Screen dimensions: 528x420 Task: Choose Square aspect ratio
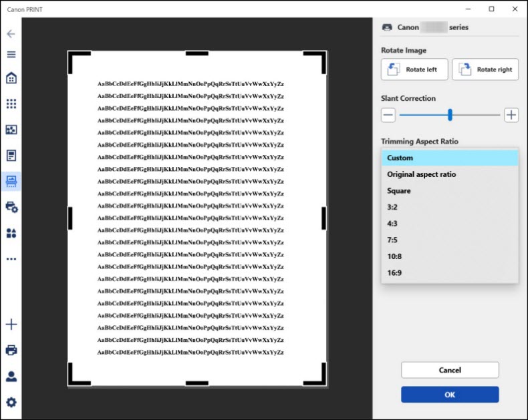tap(450, 191)
